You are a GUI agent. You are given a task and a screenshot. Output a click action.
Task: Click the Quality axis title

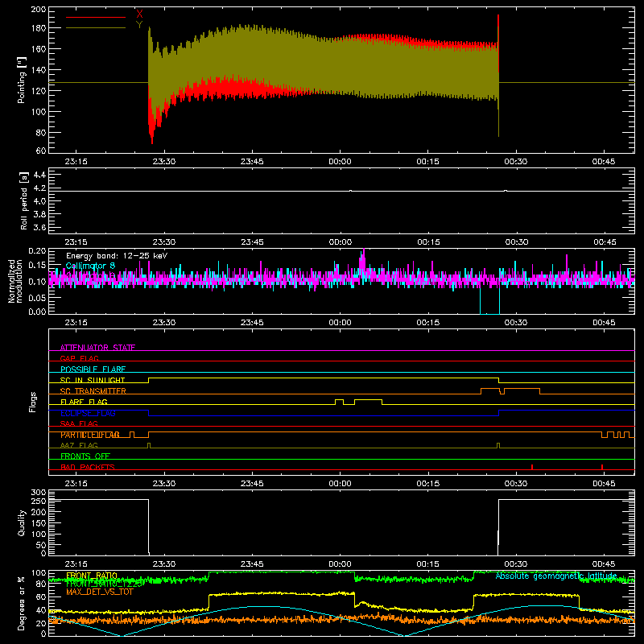(x=22, y=522)
